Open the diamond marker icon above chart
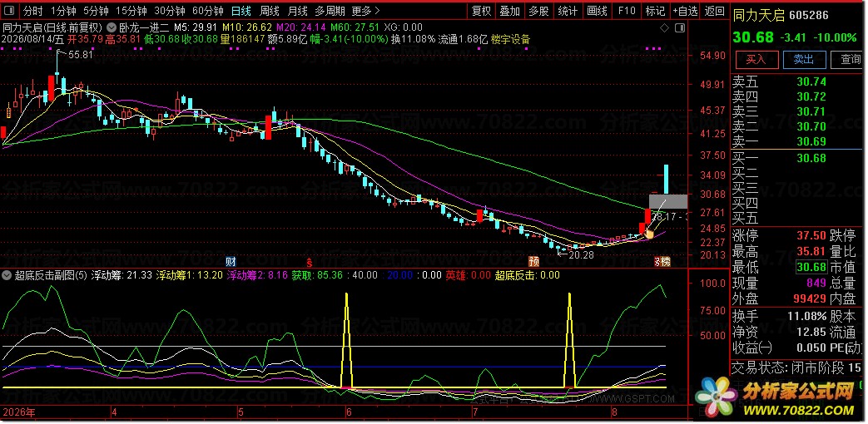Screen dimensions: 868x424 click(666, 27)
